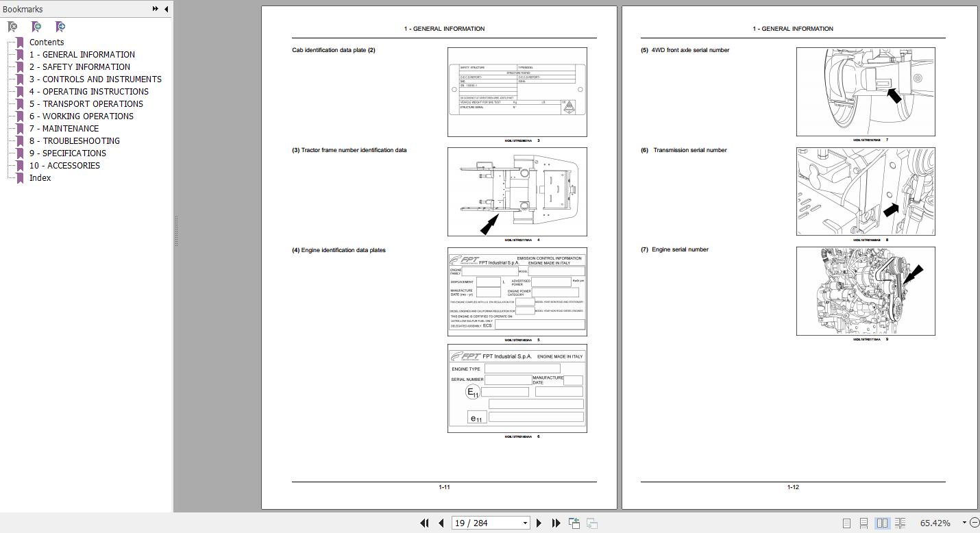Click the next view icon
This screenshot has height=533, width=980.
pyautogui.click(x=592, y=523)
